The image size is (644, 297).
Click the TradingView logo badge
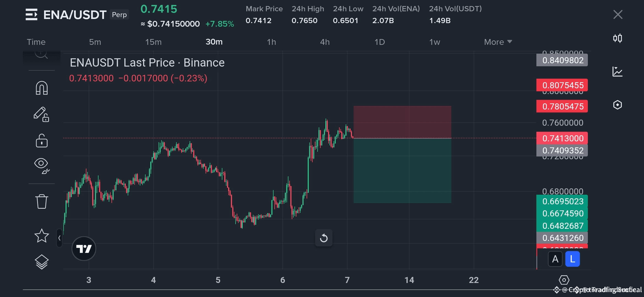click(x=84, y=249)
